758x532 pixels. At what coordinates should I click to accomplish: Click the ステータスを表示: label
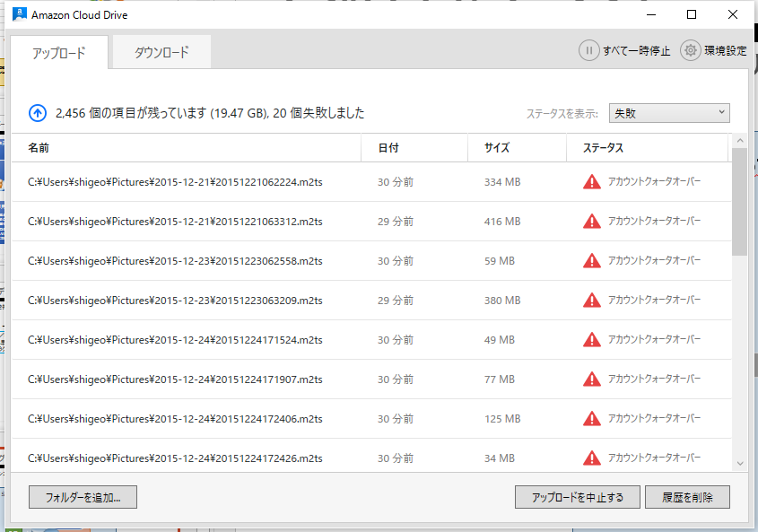pos(562,114)
